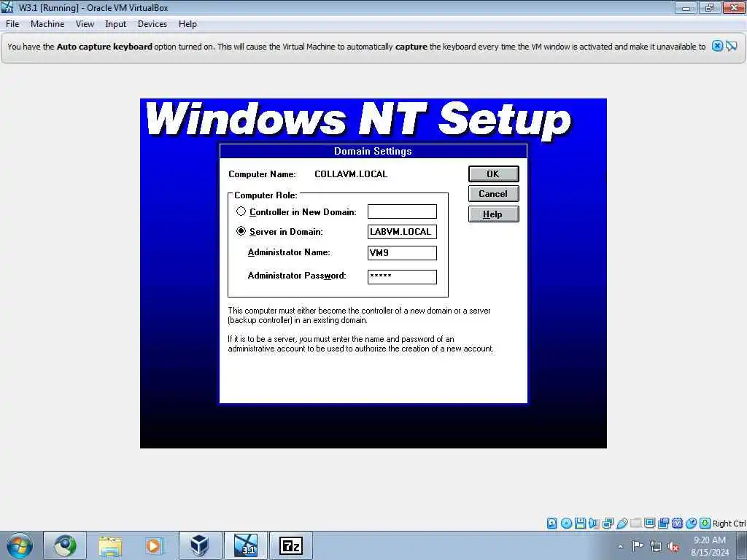The image size is (747, 560).
Task: Open the VirtualBox Help menu
Action: (187, 24)
